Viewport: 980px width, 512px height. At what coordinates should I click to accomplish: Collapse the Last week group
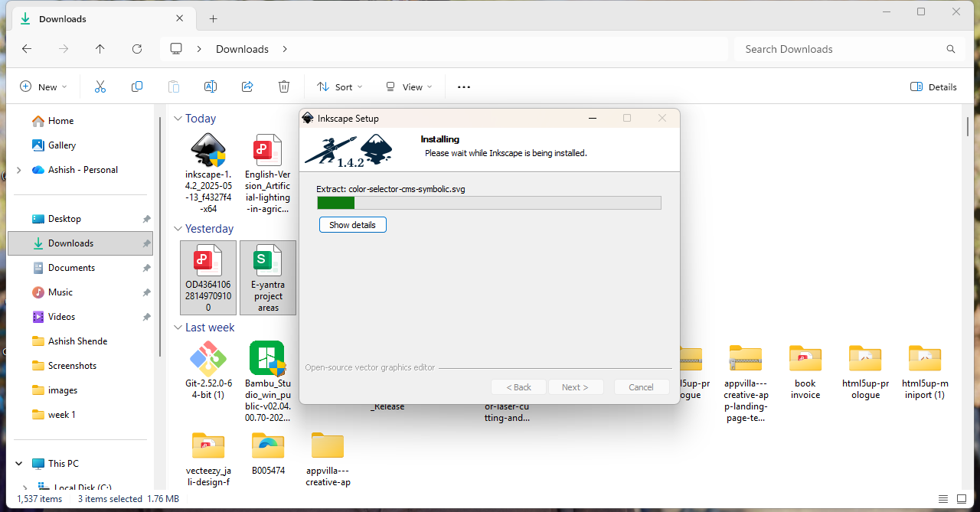pyautogui.click(x=178, y=328)
